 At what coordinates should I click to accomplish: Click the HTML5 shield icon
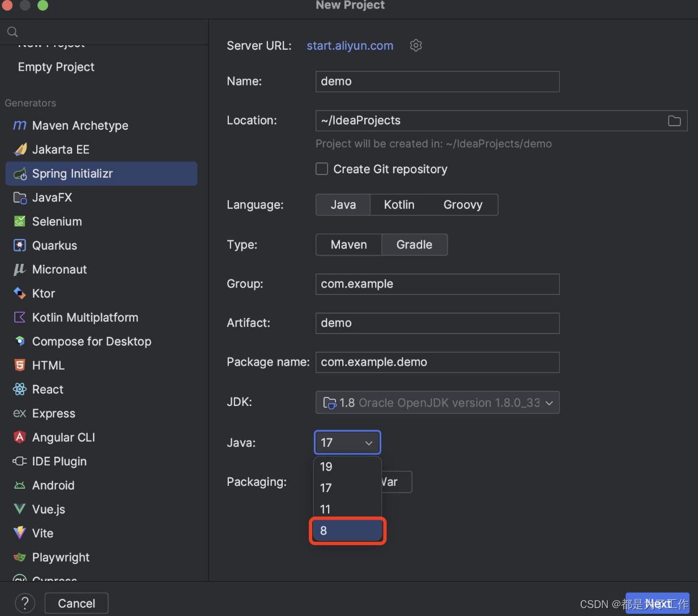(x=20, y=365)
